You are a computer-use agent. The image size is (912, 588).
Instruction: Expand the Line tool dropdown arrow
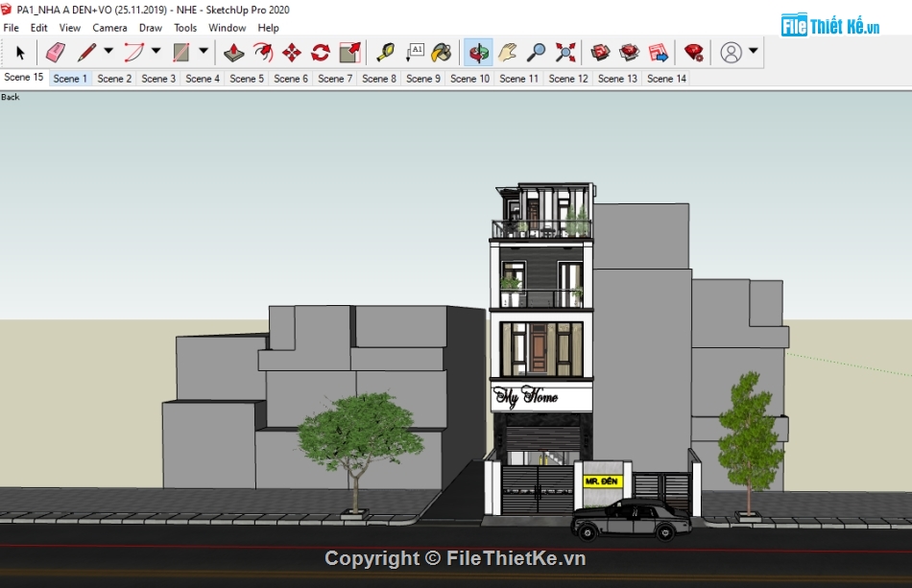(108, 51)
